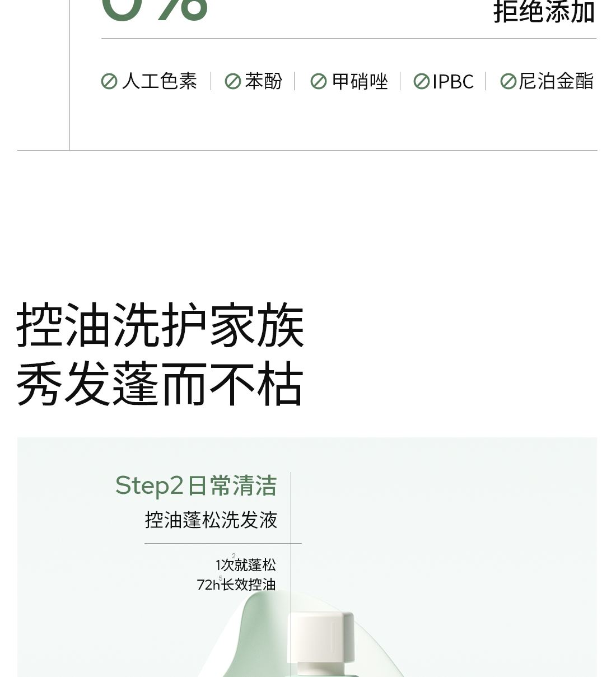Image resolution: width=616 pixels, height=677 pixels.
Task: Click the prohibition icon beside 苯酚
Action: click(x=233, y=82)
